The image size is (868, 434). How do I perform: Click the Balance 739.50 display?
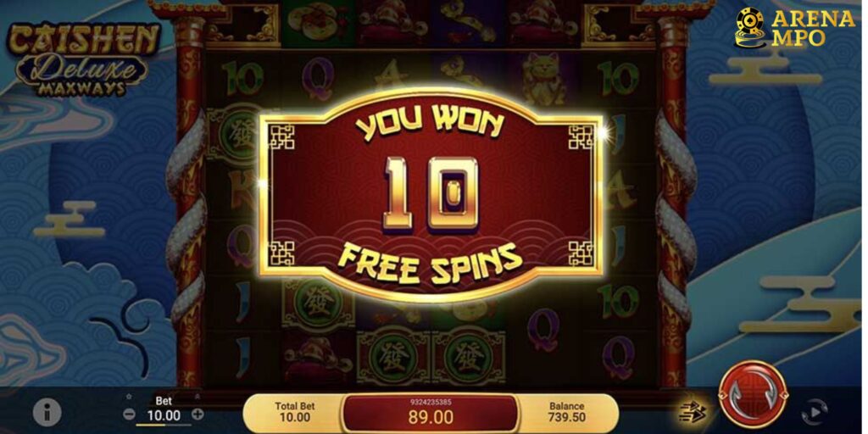click(566, 412)
